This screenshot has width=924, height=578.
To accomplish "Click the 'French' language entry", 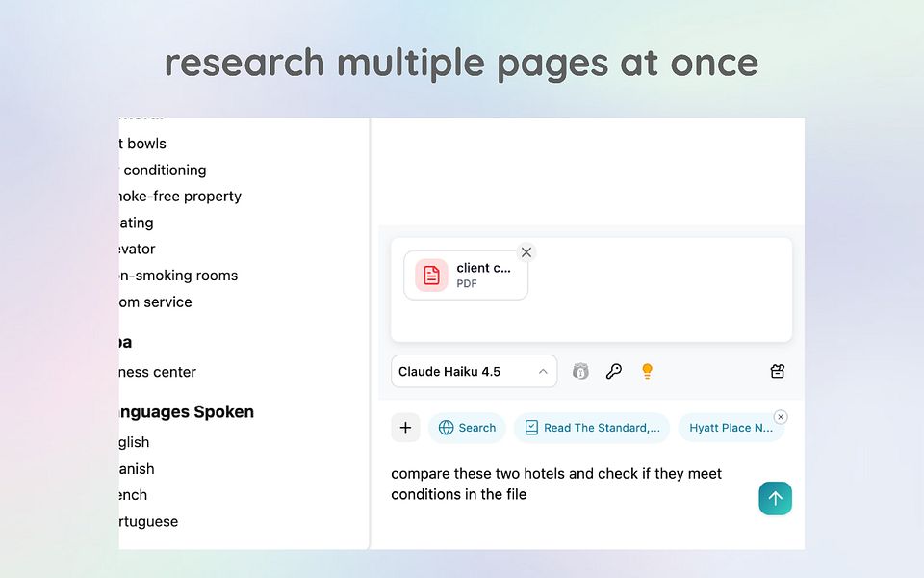I will tap(133, 495).
